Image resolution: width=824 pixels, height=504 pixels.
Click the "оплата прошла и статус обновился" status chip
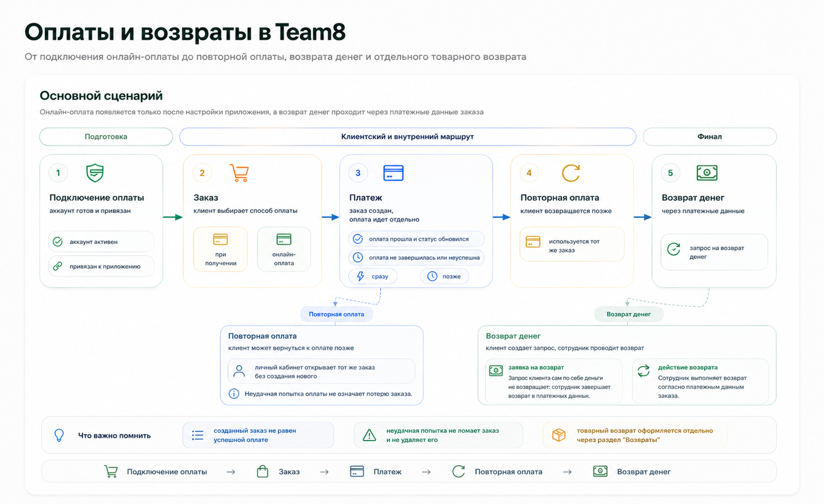tap(417, 239)
